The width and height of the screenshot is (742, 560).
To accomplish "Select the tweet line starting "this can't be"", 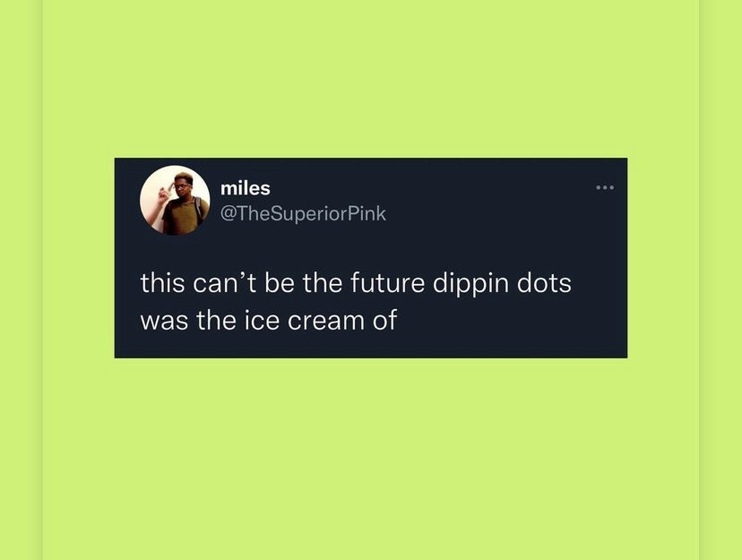I will (356, 283).
